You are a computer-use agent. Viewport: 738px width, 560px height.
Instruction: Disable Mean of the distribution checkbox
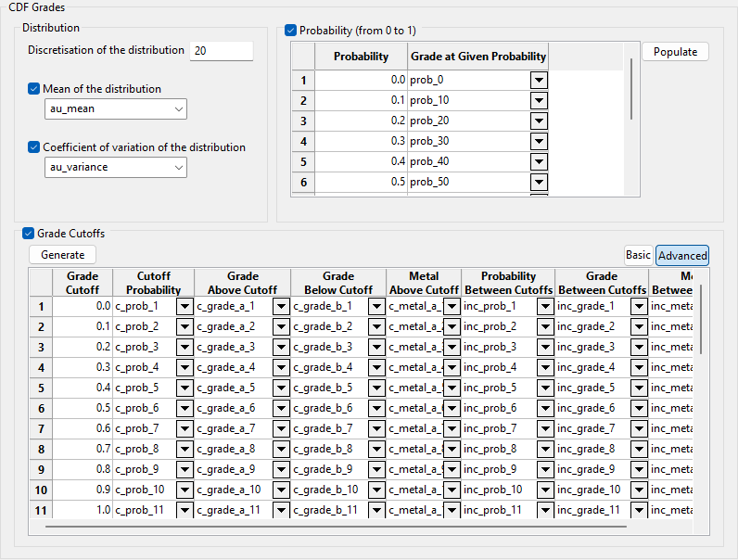(x=34, y=89)
